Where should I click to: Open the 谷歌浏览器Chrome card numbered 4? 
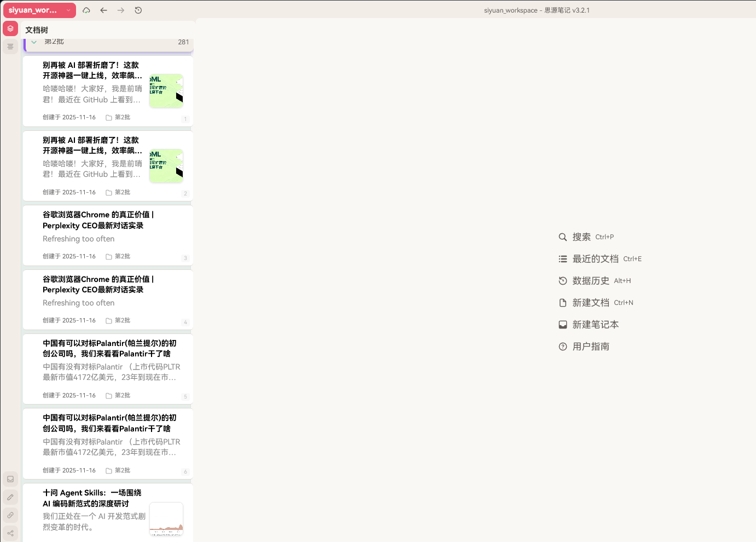point(108,299)
